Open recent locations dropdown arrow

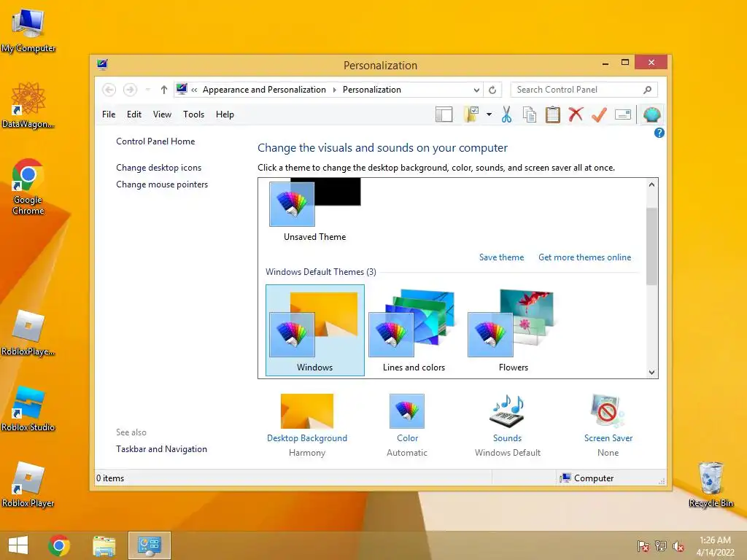[x=147, y=90]
